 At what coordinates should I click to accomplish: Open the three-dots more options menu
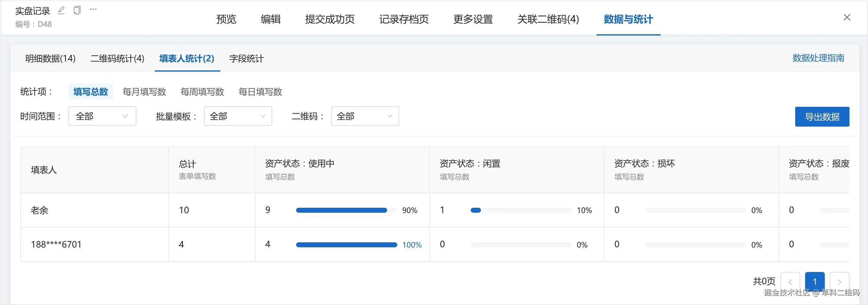click(x=93, y=10)
